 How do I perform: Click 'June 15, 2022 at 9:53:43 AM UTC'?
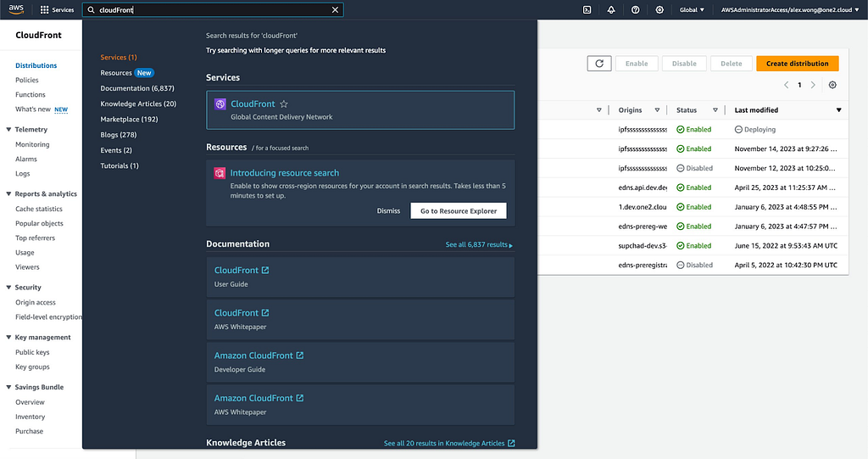786,245
